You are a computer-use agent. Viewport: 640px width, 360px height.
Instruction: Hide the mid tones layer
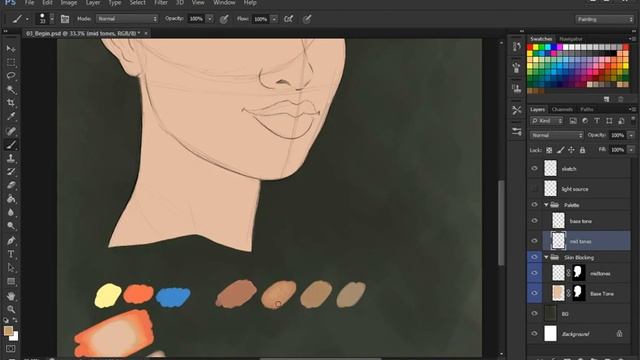point(534,241)
